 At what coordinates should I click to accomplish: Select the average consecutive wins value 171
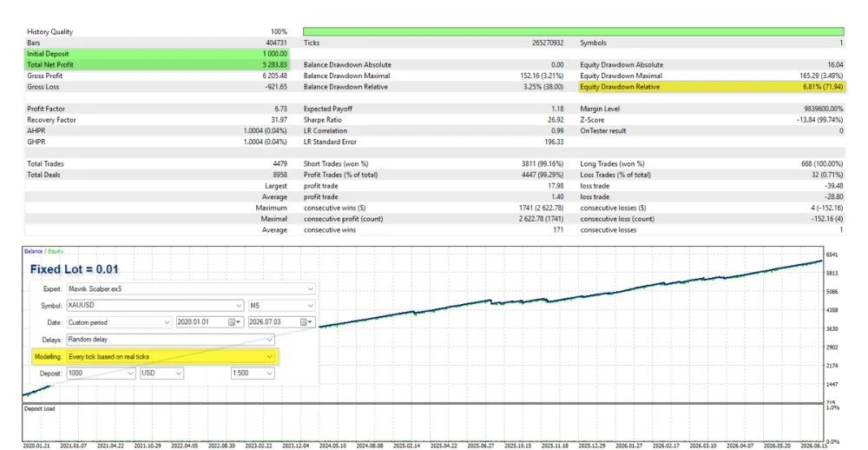click(x=559, y=230)
